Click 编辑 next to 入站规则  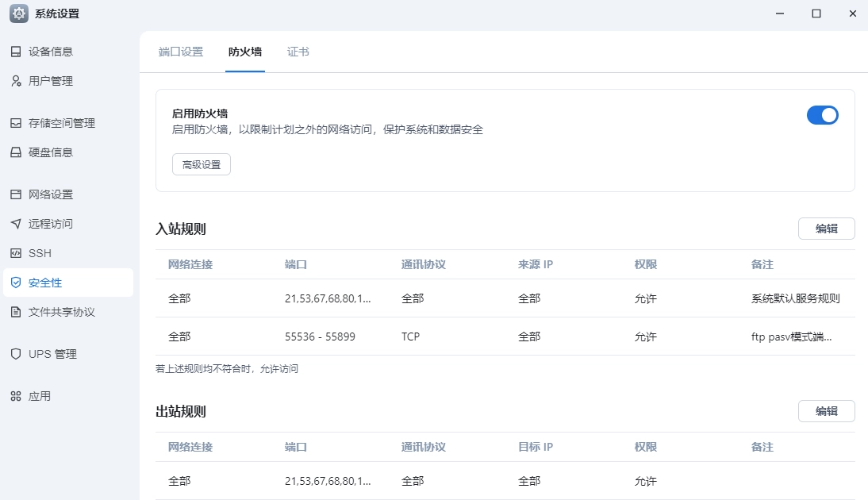click(x=827, y=228)
